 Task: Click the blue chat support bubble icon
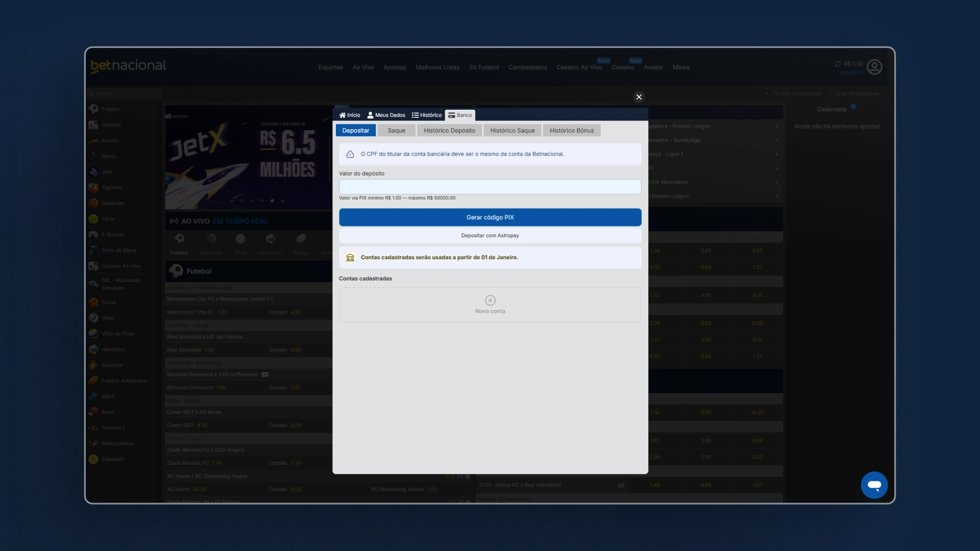point(874,485)
